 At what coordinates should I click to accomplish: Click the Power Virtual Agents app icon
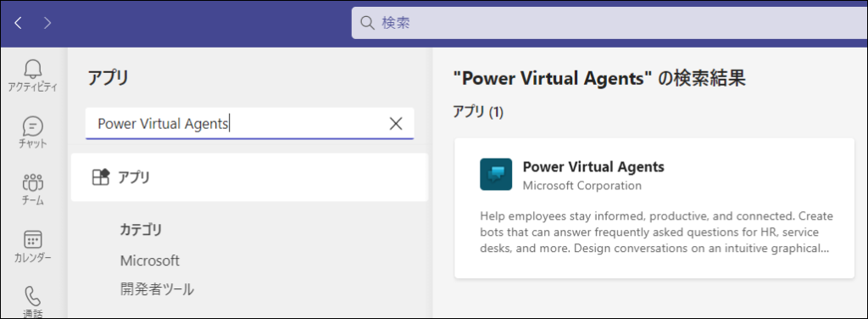(x=496, y=175)
